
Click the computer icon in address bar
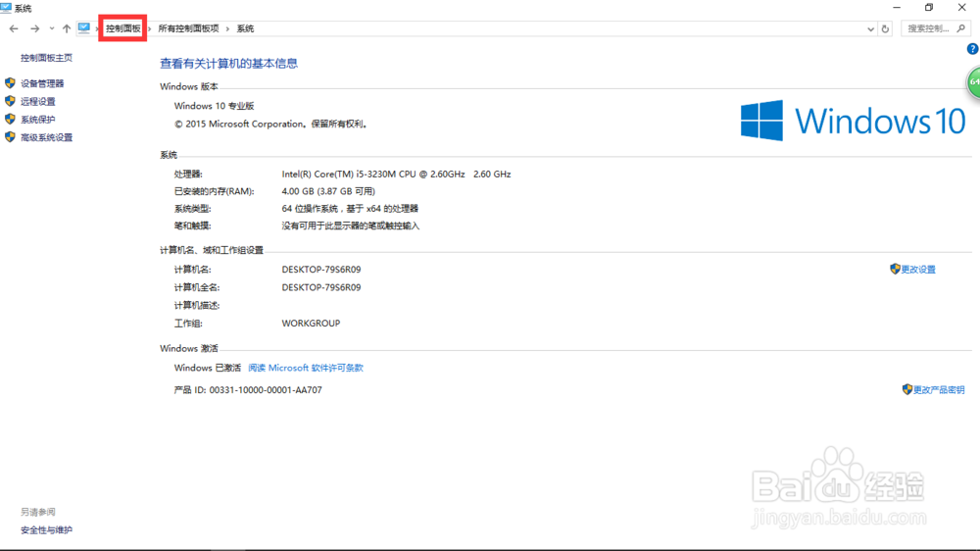(83, 28)
